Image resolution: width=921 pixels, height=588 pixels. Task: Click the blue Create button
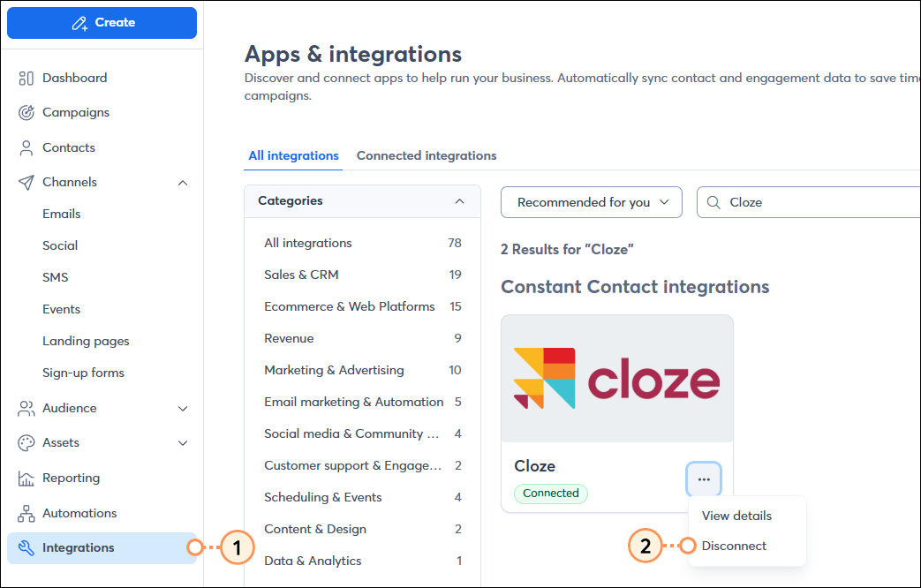tap(102, 22)
